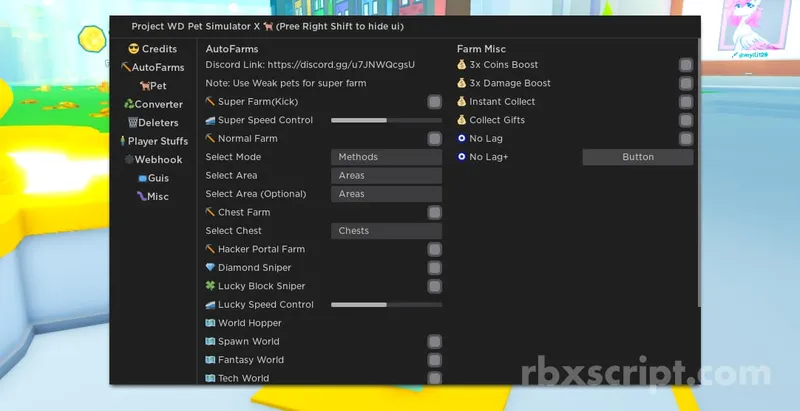Click the clover icon beside Lucky Block Sniper

pos(210,286)
